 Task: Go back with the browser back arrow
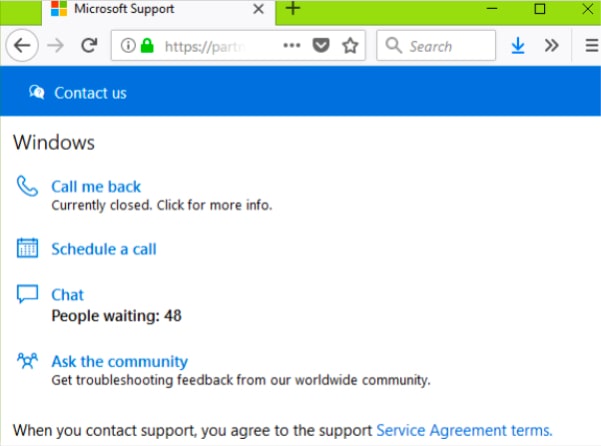22,46
